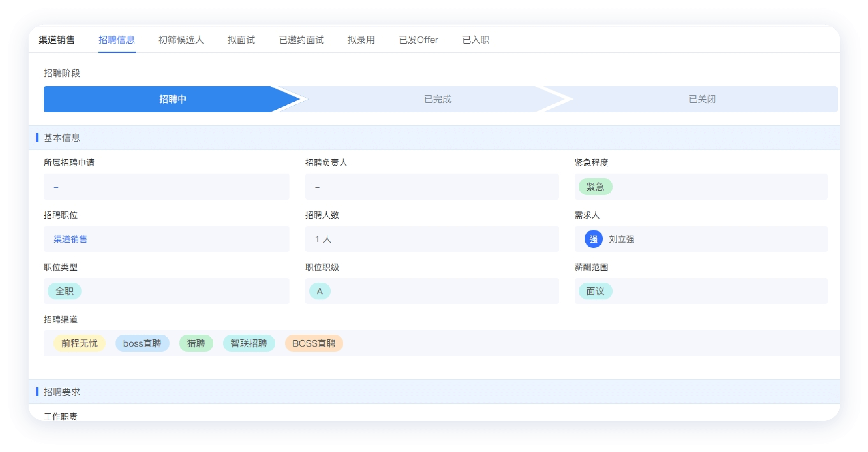
Task: Click the 所属招聘申请 field
Action: pyautogui.click(x=166, y=187)
